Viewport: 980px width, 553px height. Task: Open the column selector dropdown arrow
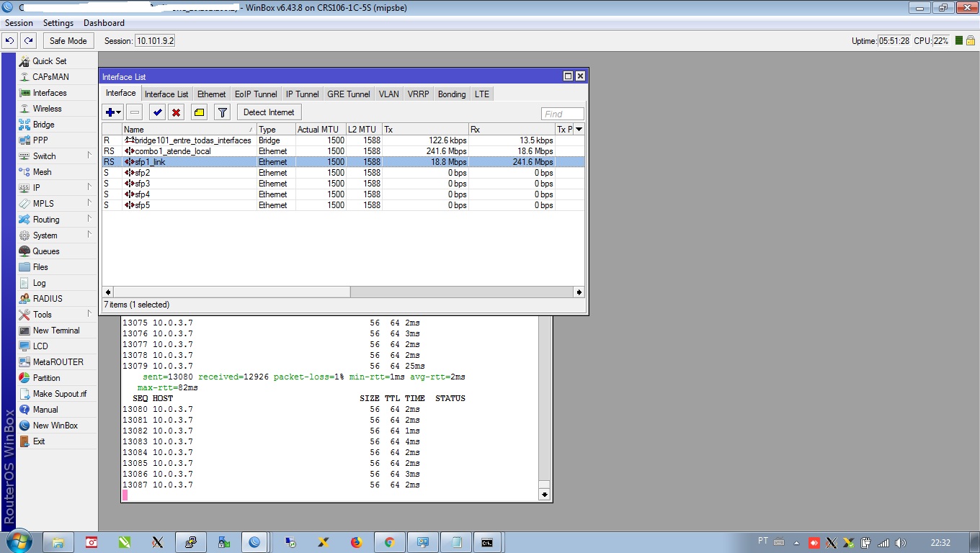pyautogui.click(x=579, y=130)
